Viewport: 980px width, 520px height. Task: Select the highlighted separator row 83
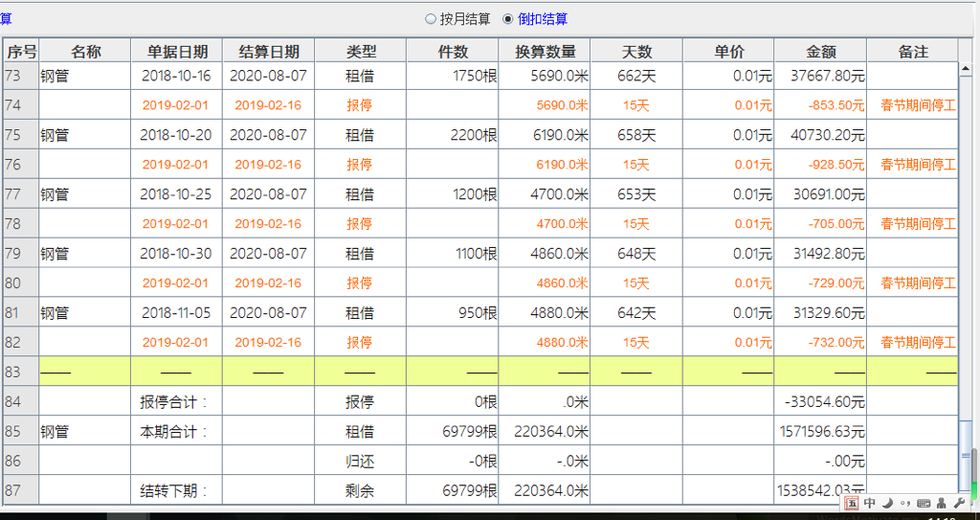[x=480, y=372]
